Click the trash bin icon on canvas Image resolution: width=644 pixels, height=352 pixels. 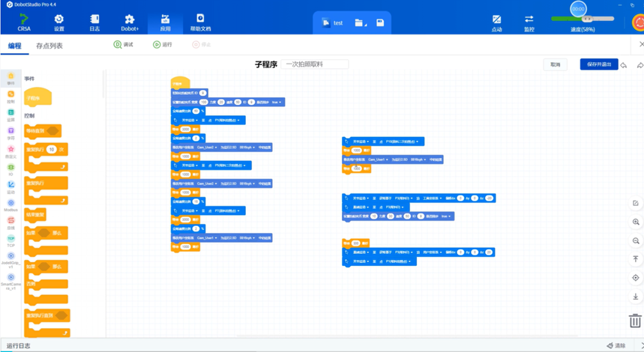click(635, 321)
